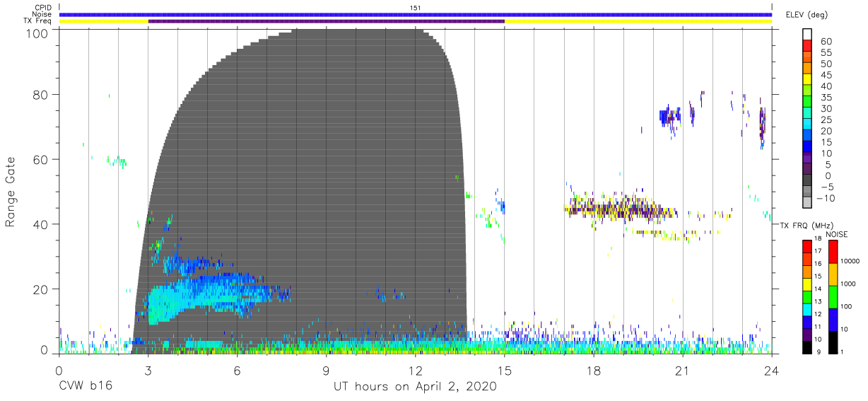Click the '24' UT hour tick label

772,371
